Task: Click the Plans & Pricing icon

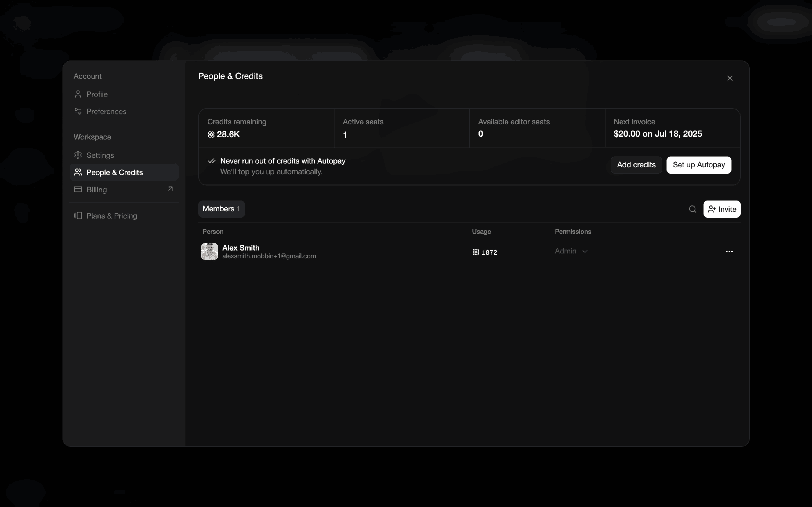Action: click(78, 216)
